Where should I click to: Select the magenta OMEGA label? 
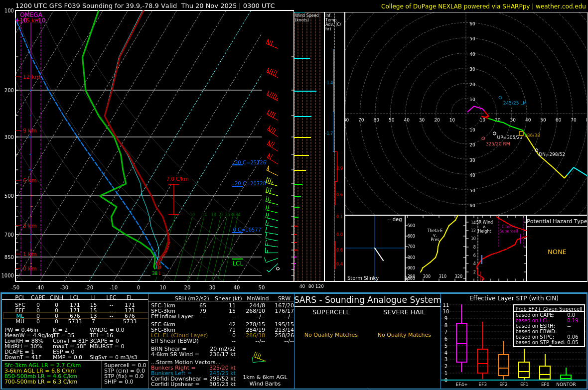(x=31, y=15)
